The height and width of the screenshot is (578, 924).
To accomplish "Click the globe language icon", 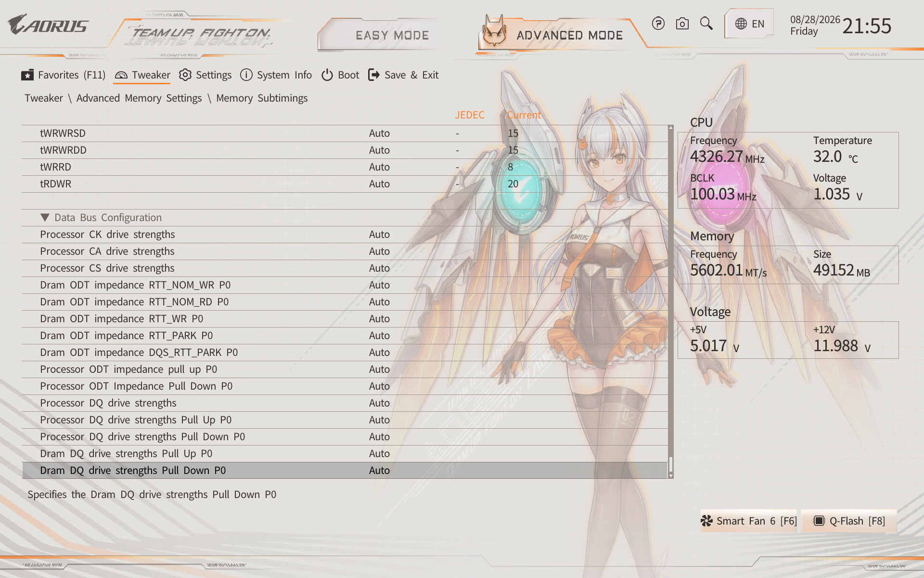I will click(x=741, y=24).
